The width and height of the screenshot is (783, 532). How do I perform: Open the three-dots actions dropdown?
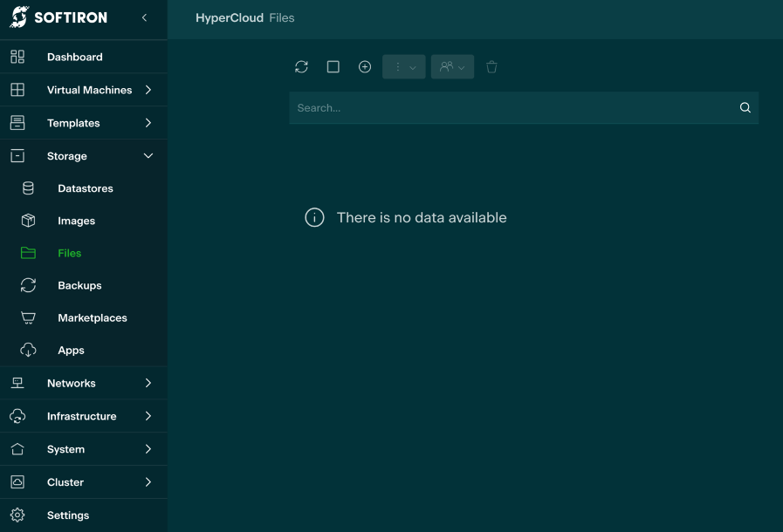(403, 67)
